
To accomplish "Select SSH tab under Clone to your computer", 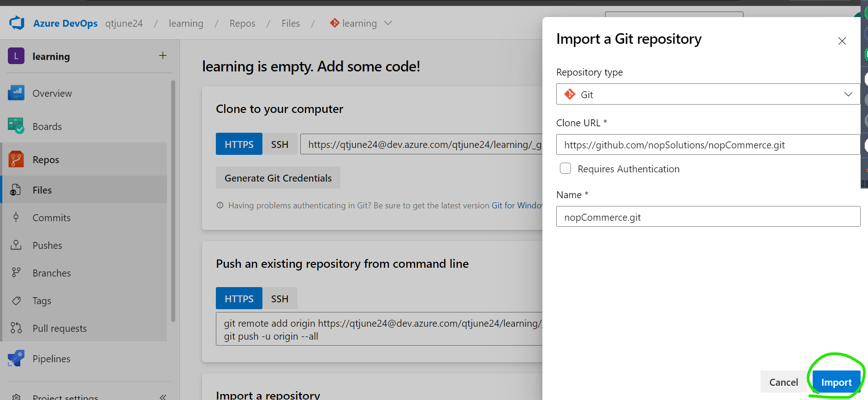I will (279, 144).
